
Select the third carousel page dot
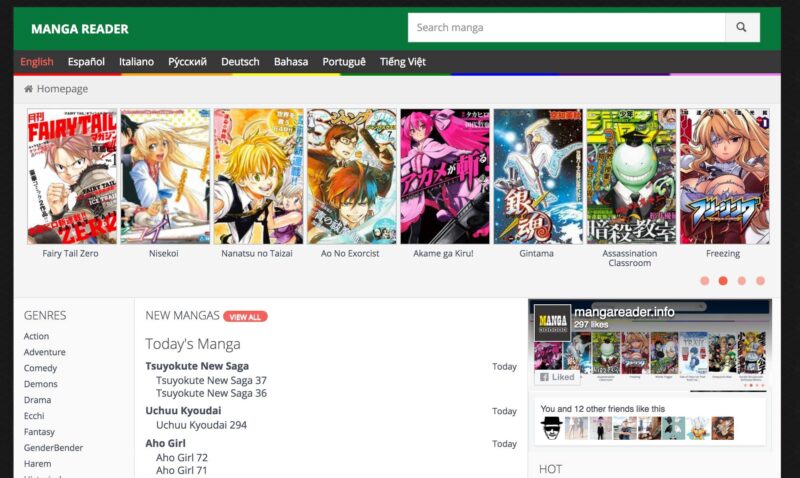[x=742, y=281]
